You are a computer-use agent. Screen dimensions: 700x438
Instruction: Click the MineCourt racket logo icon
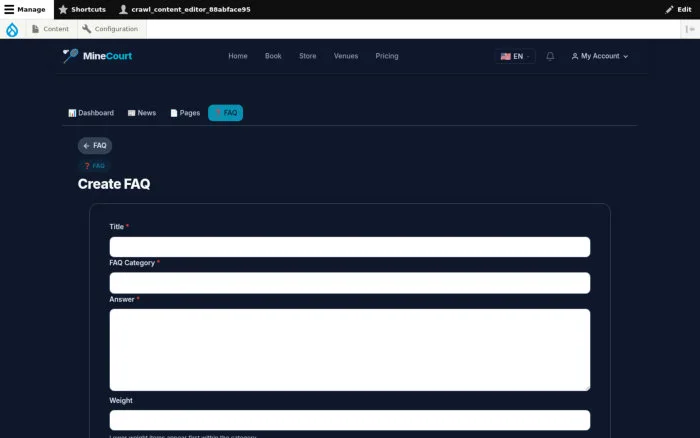click(71, 56)
